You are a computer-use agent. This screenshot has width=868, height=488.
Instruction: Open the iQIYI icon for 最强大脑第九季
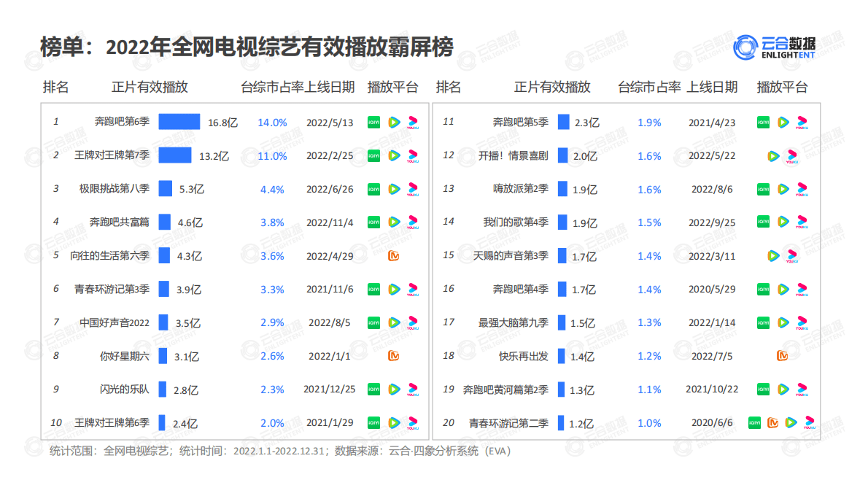pyautogui.click(x=763, y=322)
